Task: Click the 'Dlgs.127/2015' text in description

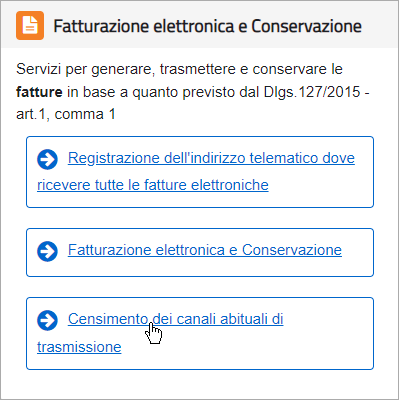Action: (312, 92)
